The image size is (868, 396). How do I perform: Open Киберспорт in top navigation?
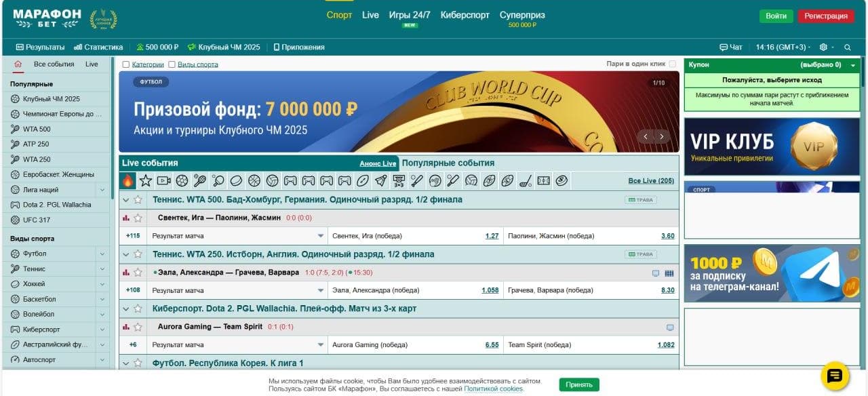coord(465,15)
